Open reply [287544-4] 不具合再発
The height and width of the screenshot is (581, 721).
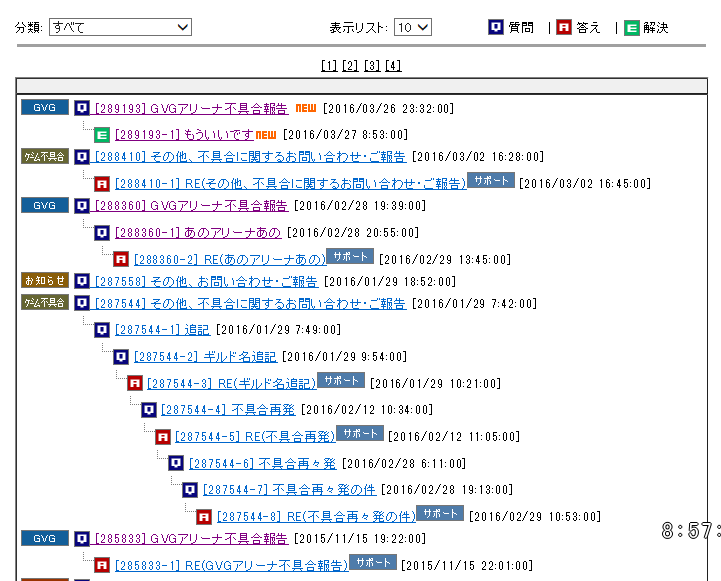(x=228, y=410)
